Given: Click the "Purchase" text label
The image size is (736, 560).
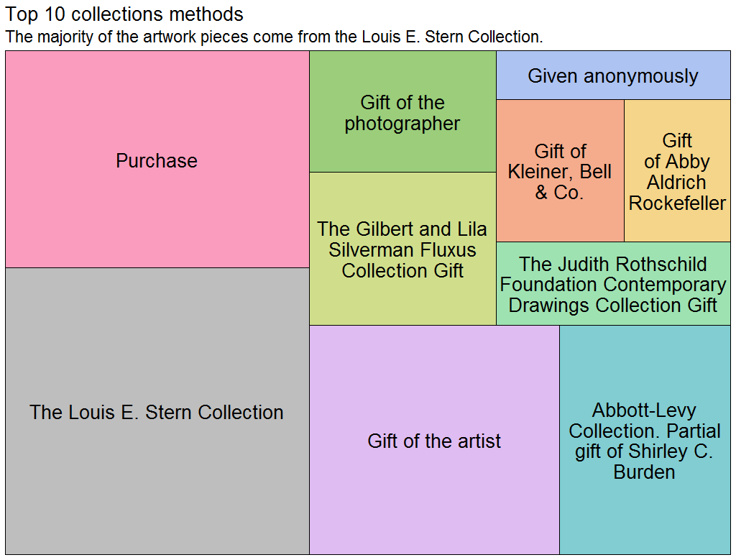Looking at the screenshot, I should coord(157,160).
